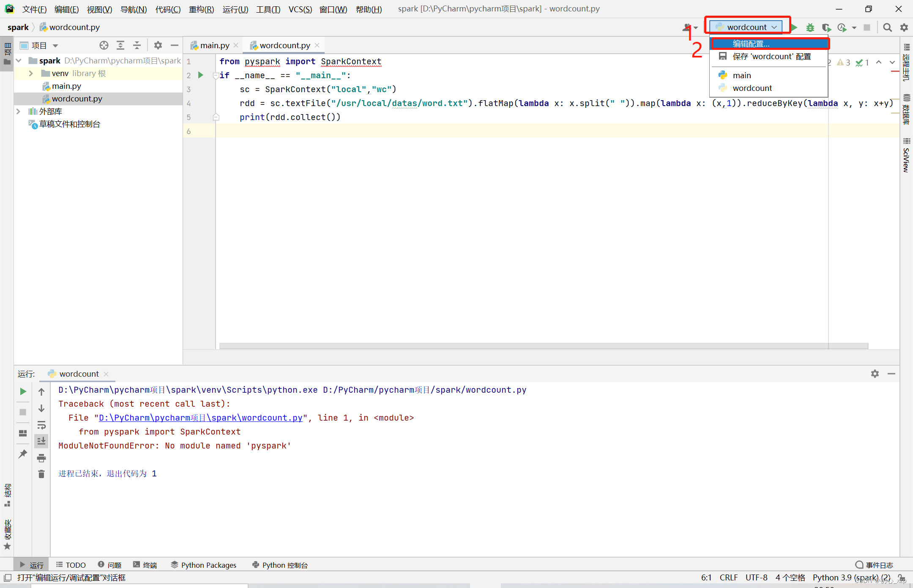Pin the wordcount run tab

pyautogui.click(x=23, y=454)
